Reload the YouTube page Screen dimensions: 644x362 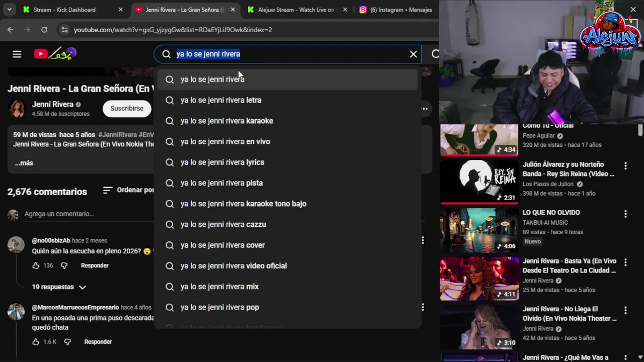[44, 30]
